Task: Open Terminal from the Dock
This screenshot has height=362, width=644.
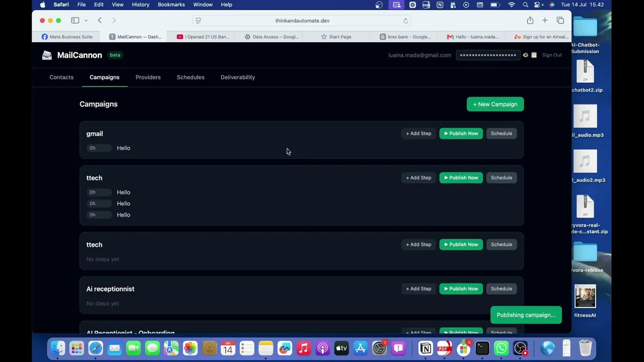Action: (482, 348)
